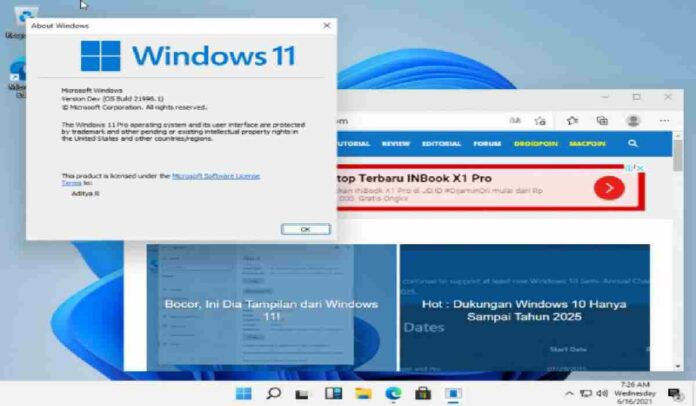Screen dimensions: 696x406
Task: Open the FORUM menu on the website
Action: (x=487, y=144)
